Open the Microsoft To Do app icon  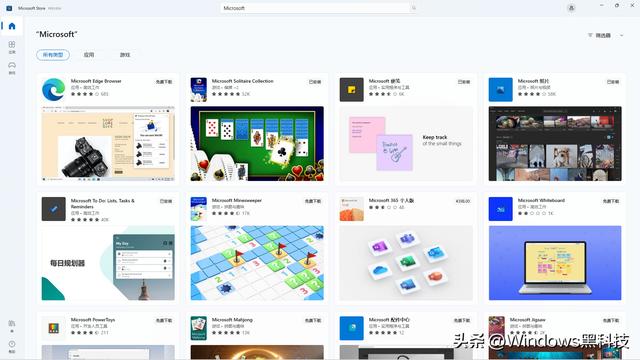coord(53,209)
